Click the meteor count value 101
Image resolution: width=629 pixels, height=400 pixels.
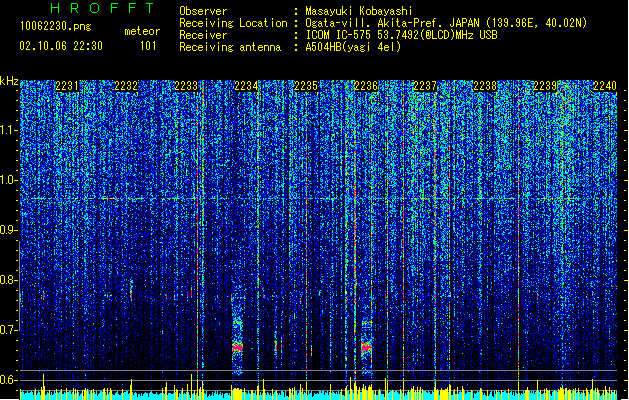coord(148,46)
